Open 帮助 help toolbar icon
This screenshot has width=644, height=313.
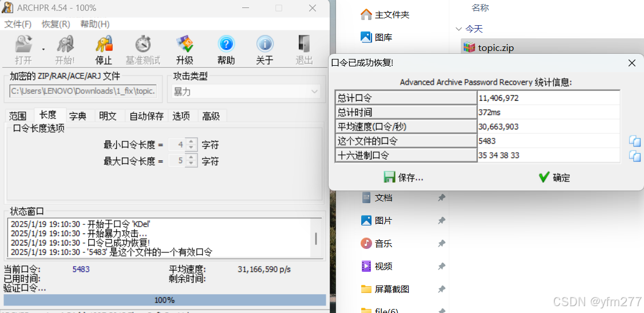click(x=226, y=44)
